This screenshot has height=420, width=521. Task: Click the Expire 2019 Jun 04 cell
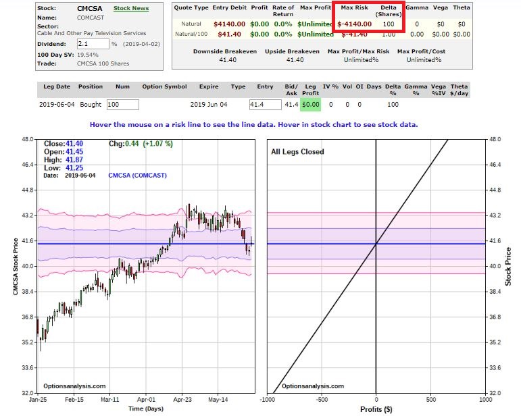[209, 105]
